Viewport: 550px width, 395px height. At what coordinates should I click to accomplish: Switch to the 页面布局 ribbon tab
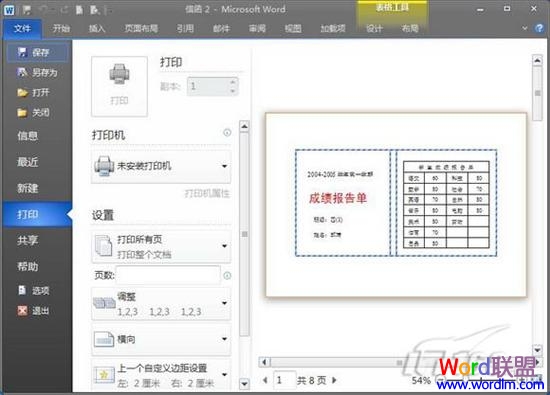coord(141,28)
